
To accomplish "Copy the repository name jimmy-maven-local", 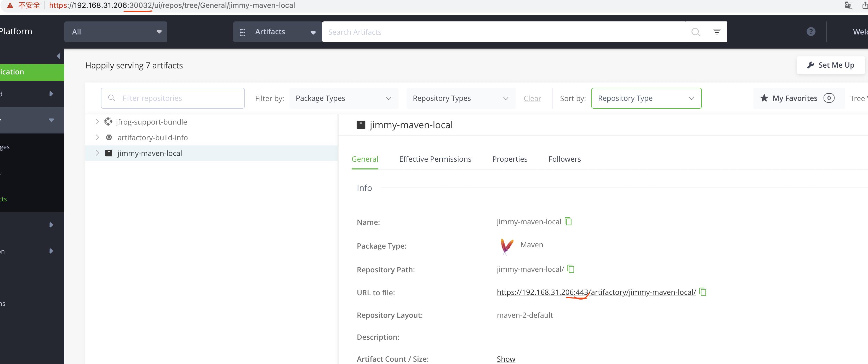I will pyautogui.click(x=568, y=221).
